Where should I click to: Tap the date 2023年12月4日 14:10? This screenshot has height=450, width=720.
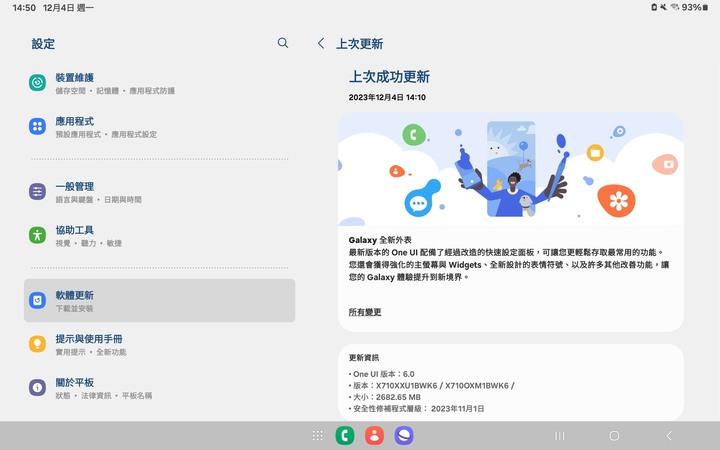pos(387,97)
